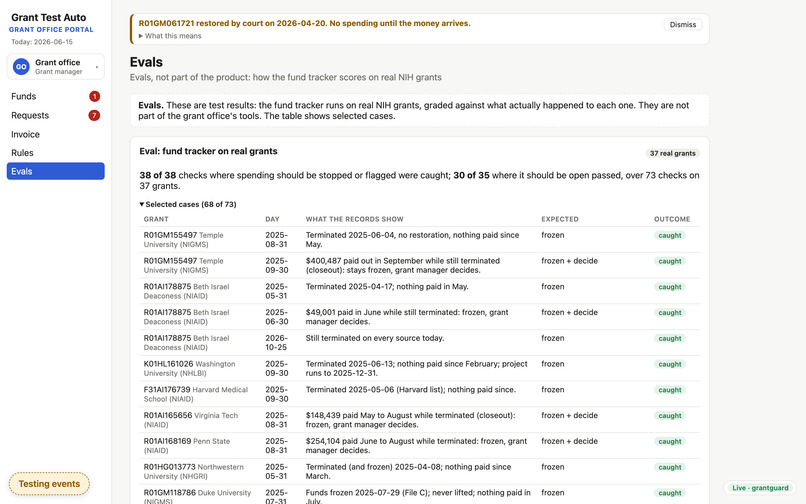Click the Grant Test Auto title
The width and height of the screenshot is (806, 504).
49,17
